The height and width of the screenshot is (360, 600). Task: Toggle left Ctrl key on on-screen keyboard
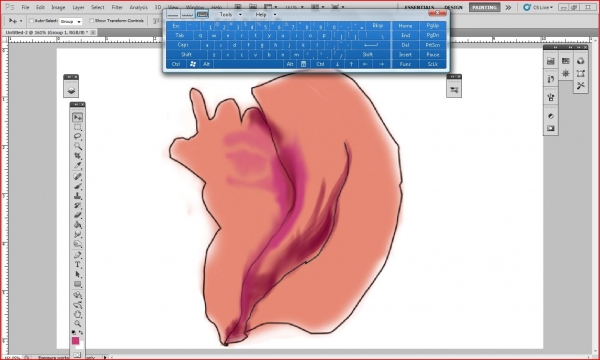176,64
